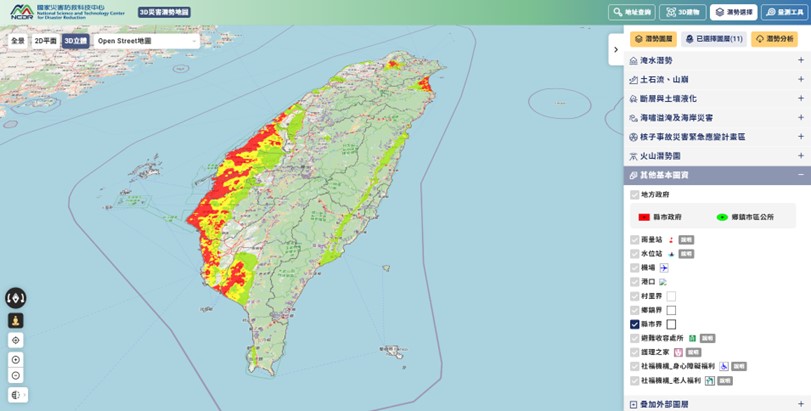This screenshot has width=811, height=411.
Task: Click the 地址查詢 button
Action: pos(631,12)
